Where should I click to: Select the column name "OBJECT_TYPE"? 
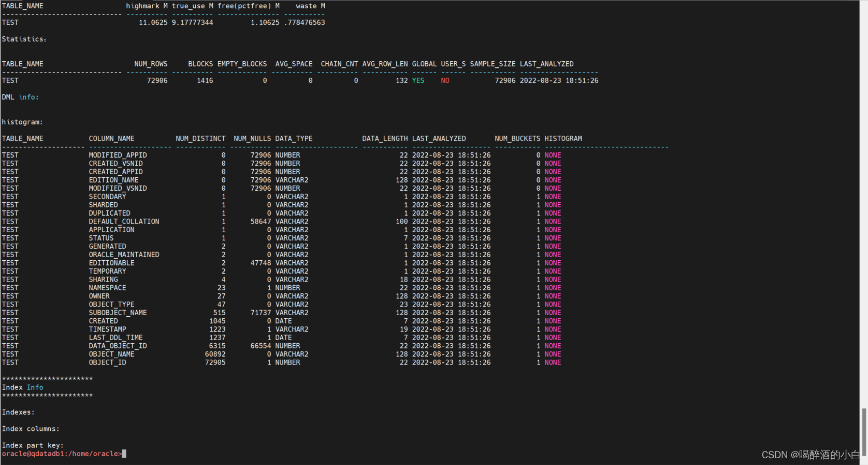[x=111, y=305]
